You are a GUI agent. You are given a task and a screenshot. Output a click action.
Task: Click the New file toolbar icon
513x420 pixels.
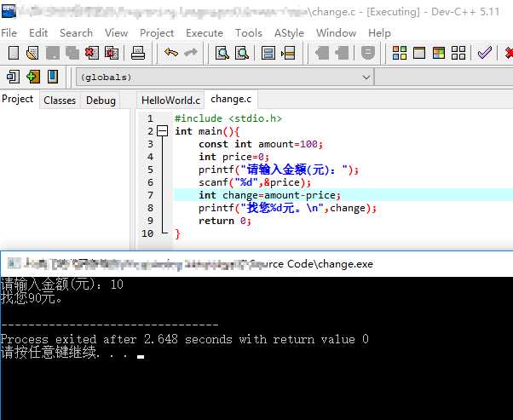14,53
